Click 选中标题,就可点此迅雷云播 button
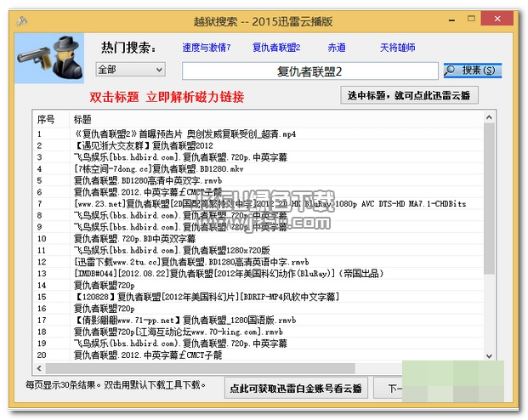 tap(409, 96)
